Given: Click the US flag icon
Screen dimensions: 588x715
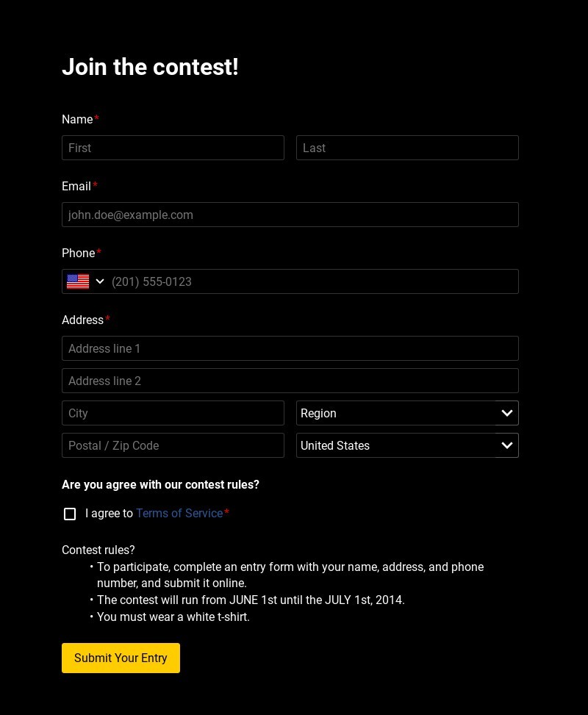Looking at the screenshot, I should tap(78, 281).
